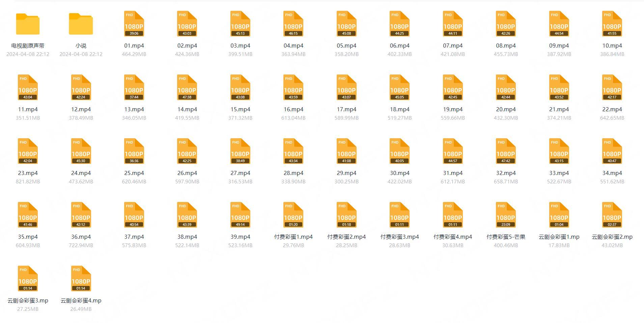Select 云剧会彩蛋1.mp icon
This screenshot has width=644, height=323.
559,214
